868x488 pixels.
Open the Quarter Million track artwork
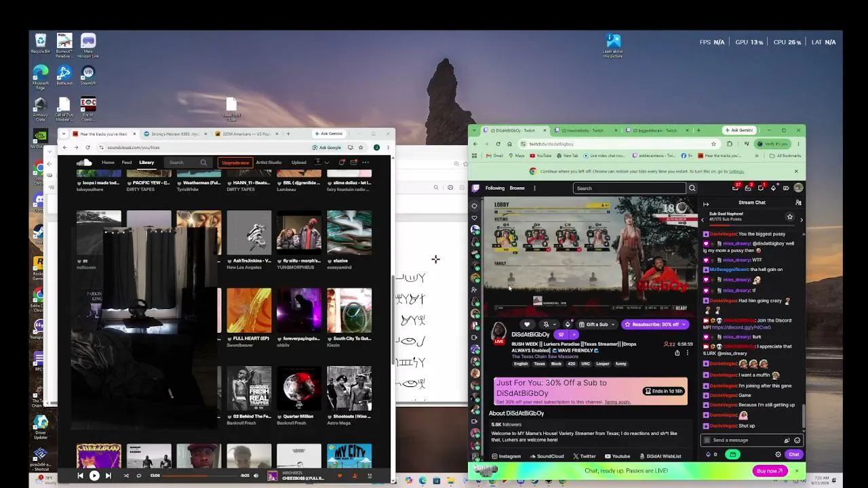299,388
